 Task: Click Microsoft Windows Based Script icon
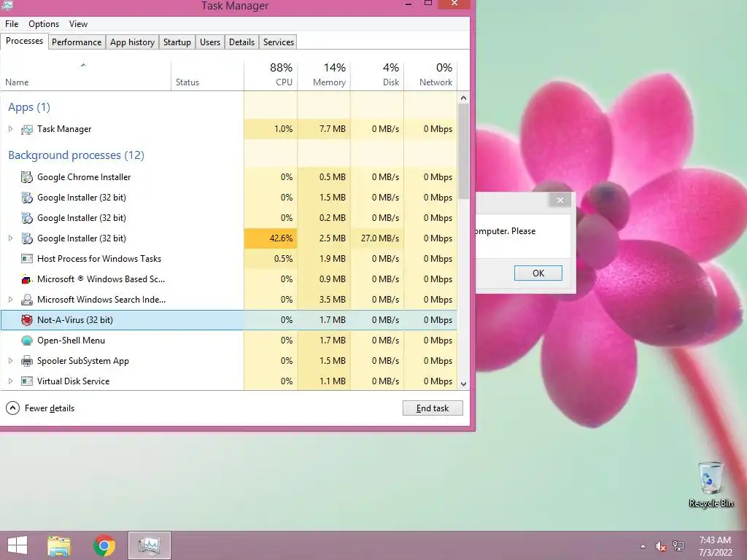27,279
